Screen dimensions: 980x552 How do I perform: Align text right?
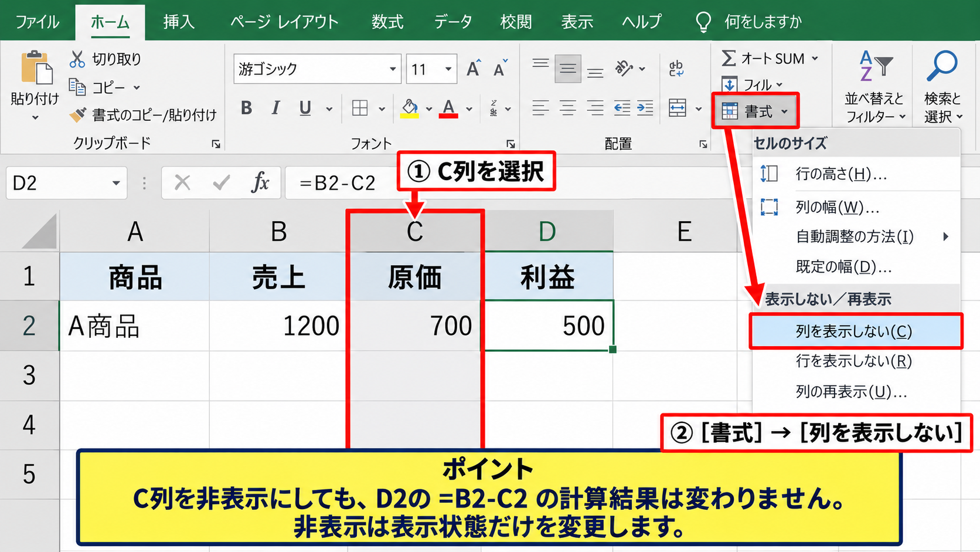click(x=596, y=108)
